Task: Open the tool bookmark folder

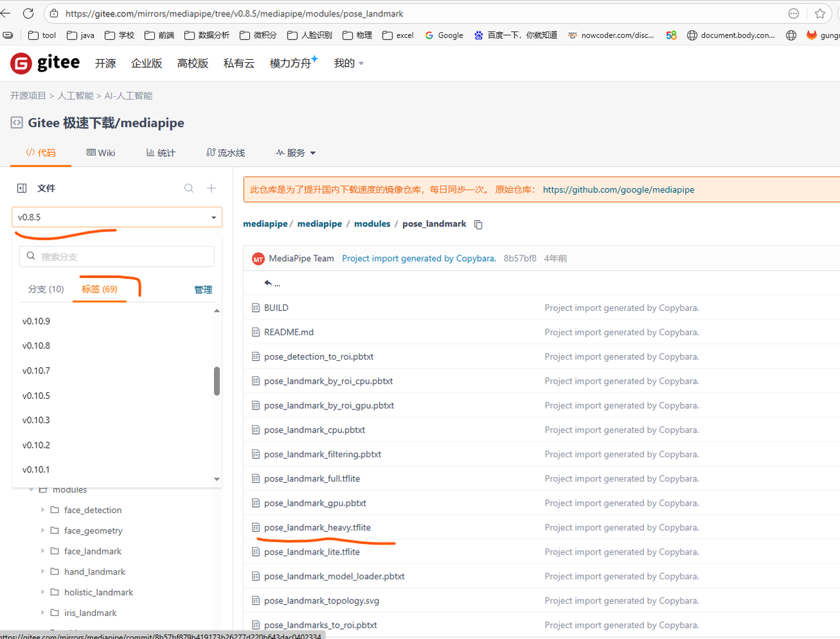Action: pos(42,35)
